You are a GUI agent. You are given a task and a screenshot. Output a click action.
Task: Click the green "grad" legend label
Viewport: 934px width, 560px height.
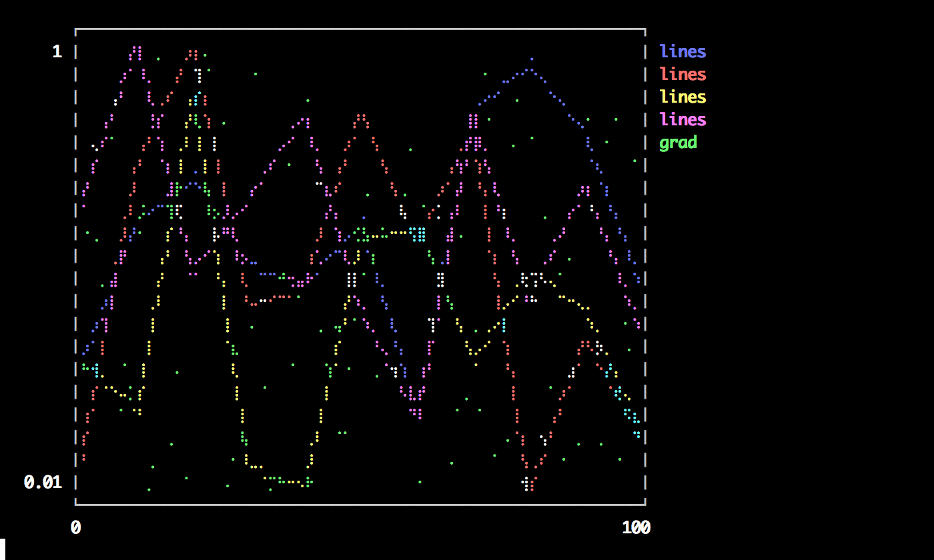(x=678, y=142)
